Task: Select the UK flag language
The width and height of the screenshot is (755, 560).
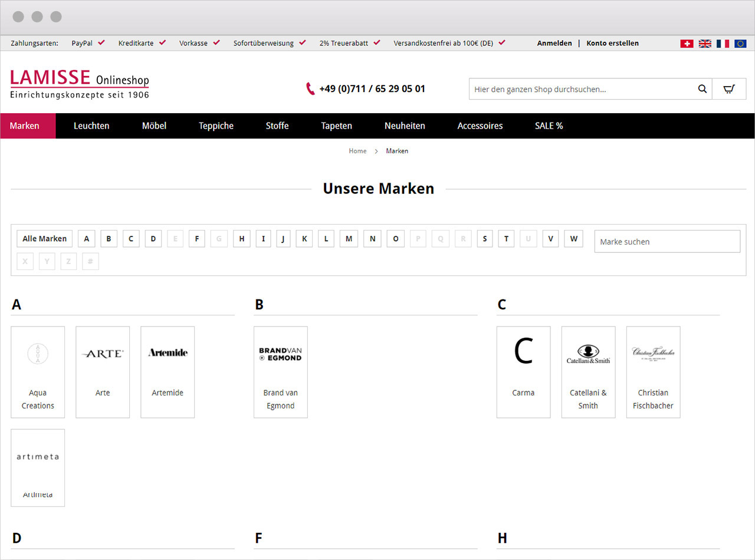Action: (x=705, y=44)
